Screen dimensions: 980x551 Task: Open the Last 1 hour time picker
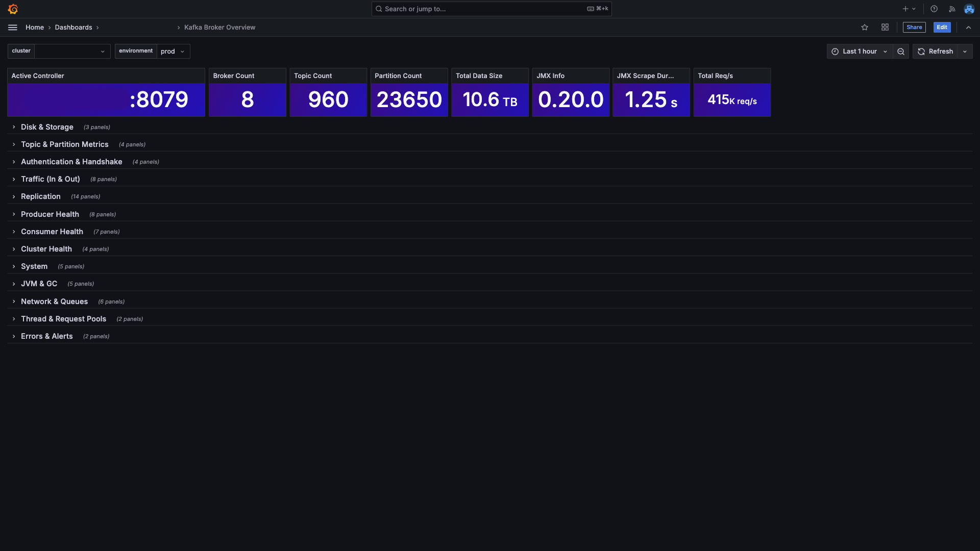[860, 52]
